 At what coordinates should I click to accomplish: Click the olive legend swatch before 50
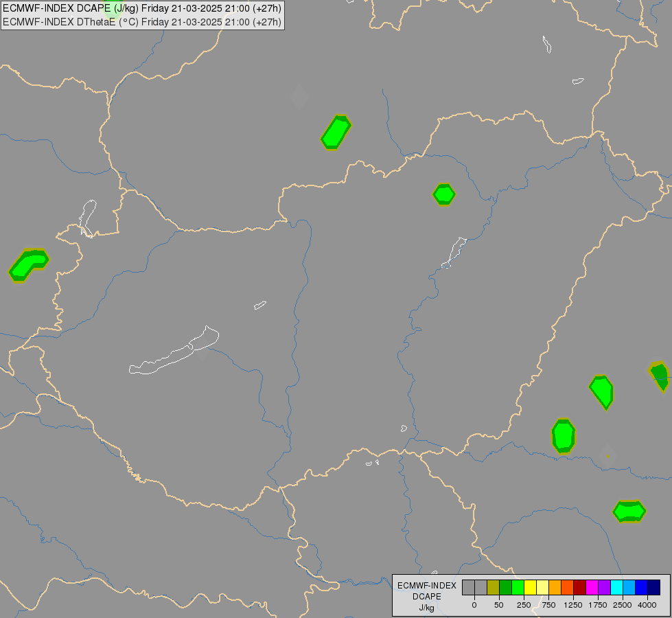(494, 587)
